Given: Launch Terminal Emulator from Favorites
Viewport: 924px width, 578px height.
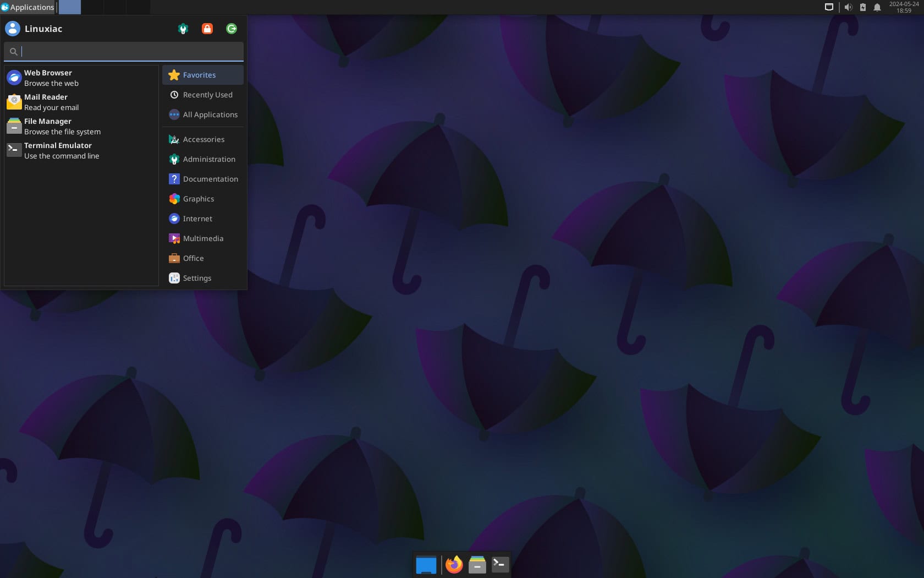Looking at the screenshot, I should click(x=58, y=150).
